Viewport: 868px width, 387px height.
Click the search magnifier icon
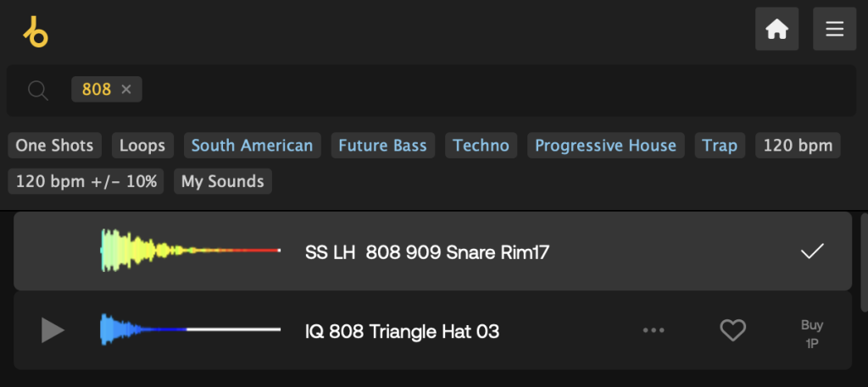pyautogui.click(x=38, y=90)
